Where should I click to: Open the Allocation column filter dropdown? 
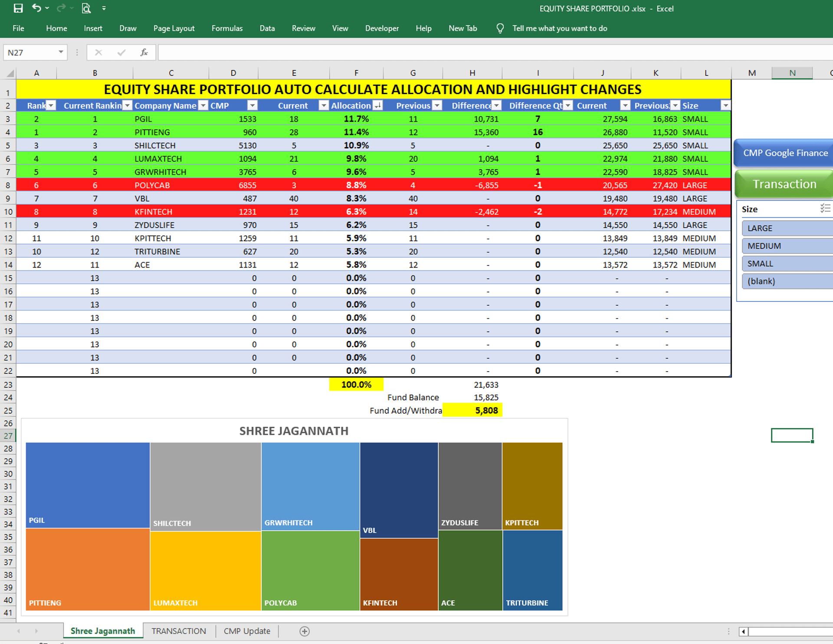[x=378, y=105]
